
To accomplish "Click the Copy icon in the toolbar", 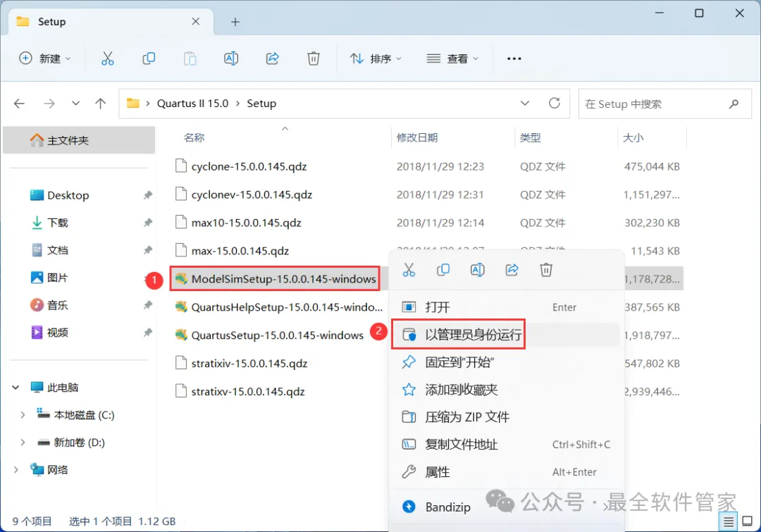I will (x=149, y=58).
